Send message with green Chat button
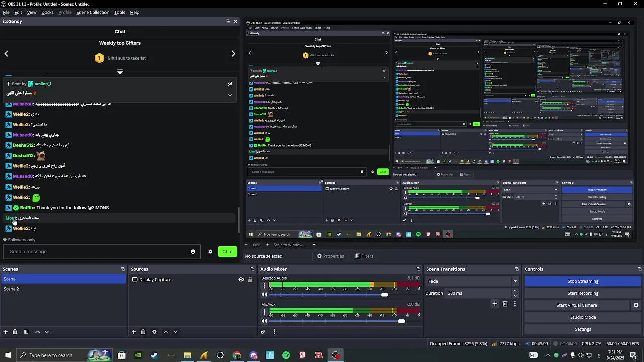The height and width of the screenshot is (362, 644). coord(228,252)
